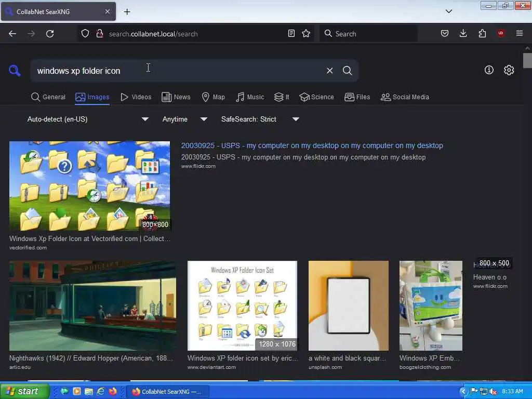
Task: Click the padlock site info icon
Action: coord(100,34)
